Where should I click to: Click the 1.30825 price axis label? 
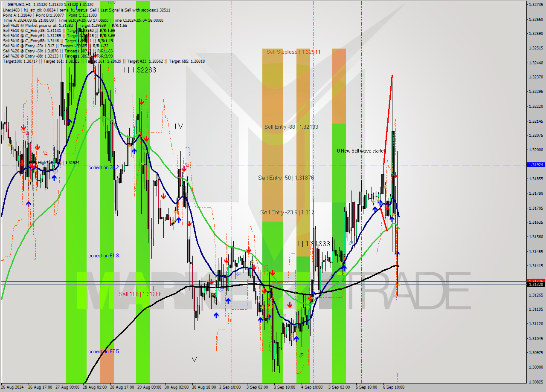pos(535,382)
